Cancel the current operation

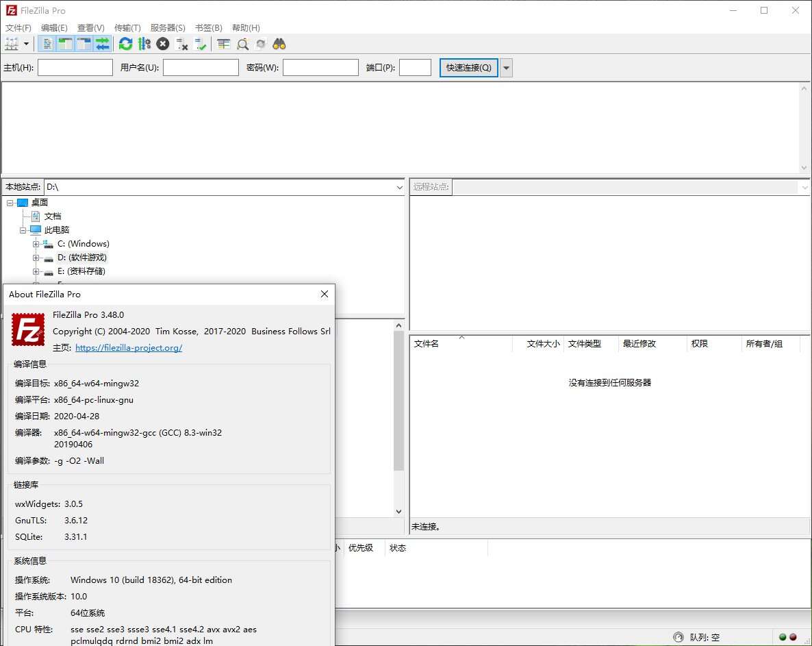(163, 43)
